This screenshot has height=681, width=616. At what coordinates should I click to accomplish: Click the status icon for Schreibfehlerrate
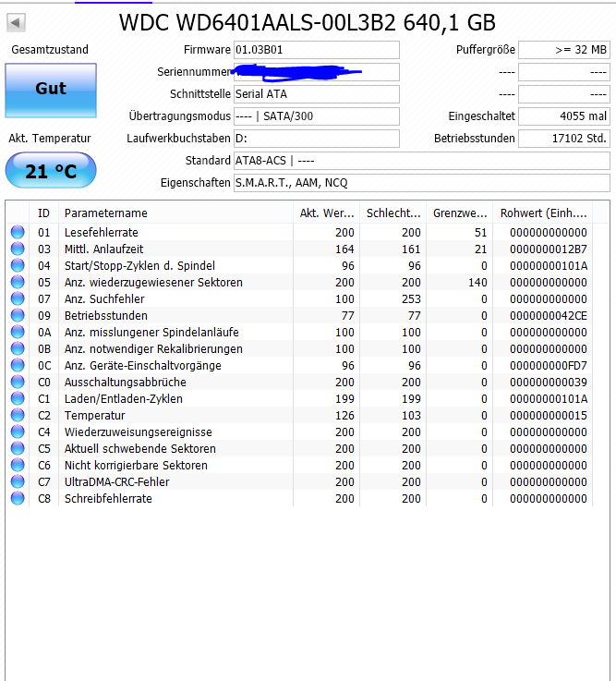pos(18,498)
